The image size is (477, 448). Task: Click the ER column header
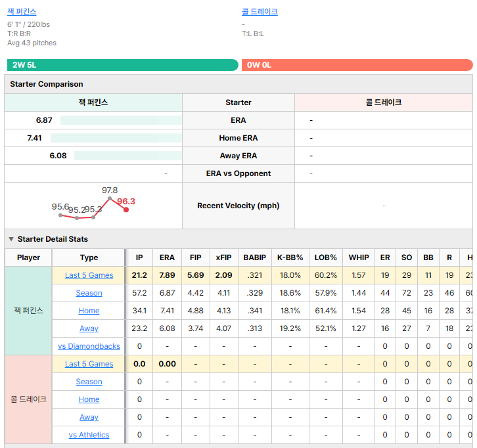tap(385, 258)
